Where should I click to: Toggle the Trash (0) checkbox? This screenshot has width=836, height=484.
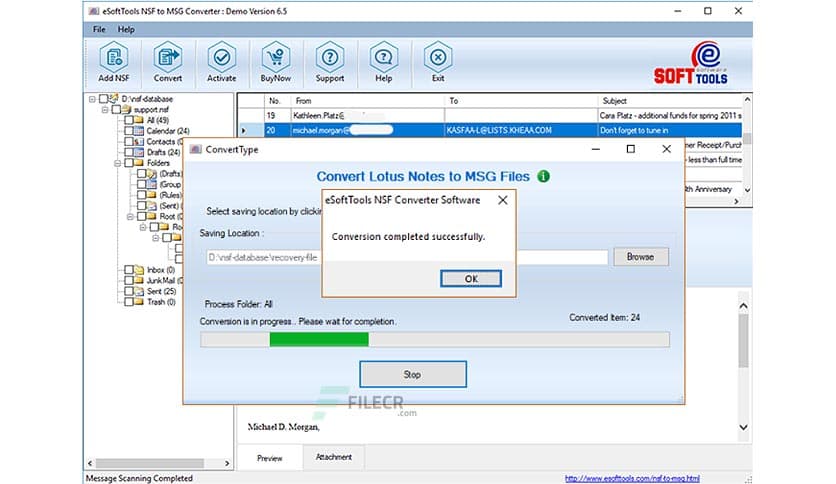(x=128, y=302)
